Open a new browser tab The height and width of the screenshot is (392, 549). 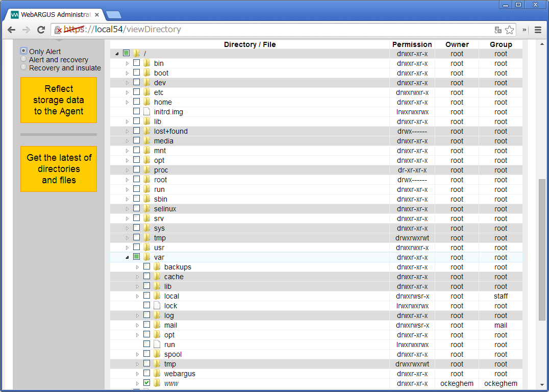pyautogui.click(x=113, y=15)
